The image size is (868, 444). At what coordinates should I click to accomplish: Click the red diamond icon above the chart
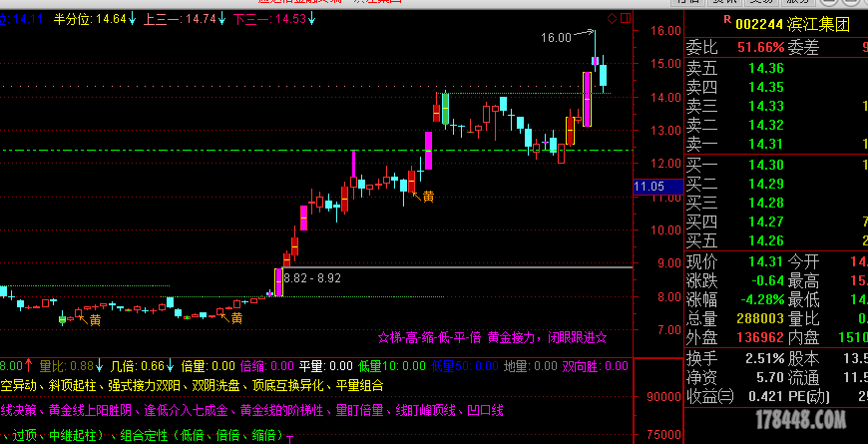pyautogui.click(x=612, y=19)
